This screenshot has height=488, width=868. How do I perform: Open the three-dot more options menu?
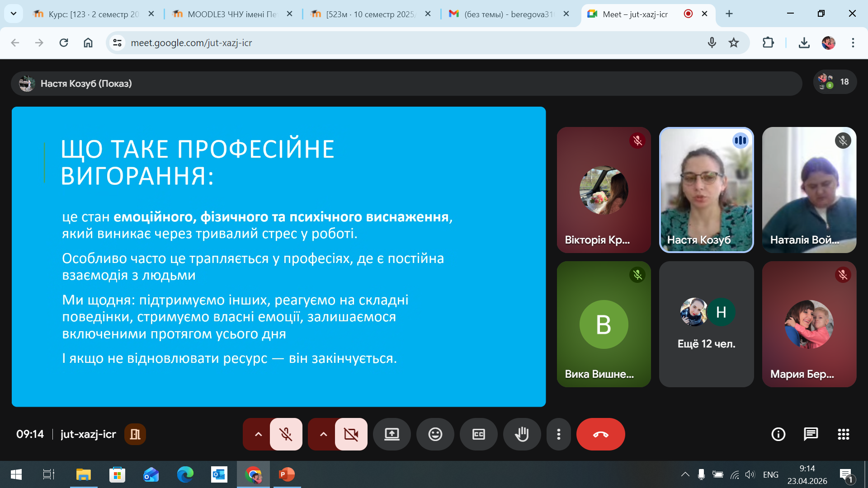pos(559,434)
